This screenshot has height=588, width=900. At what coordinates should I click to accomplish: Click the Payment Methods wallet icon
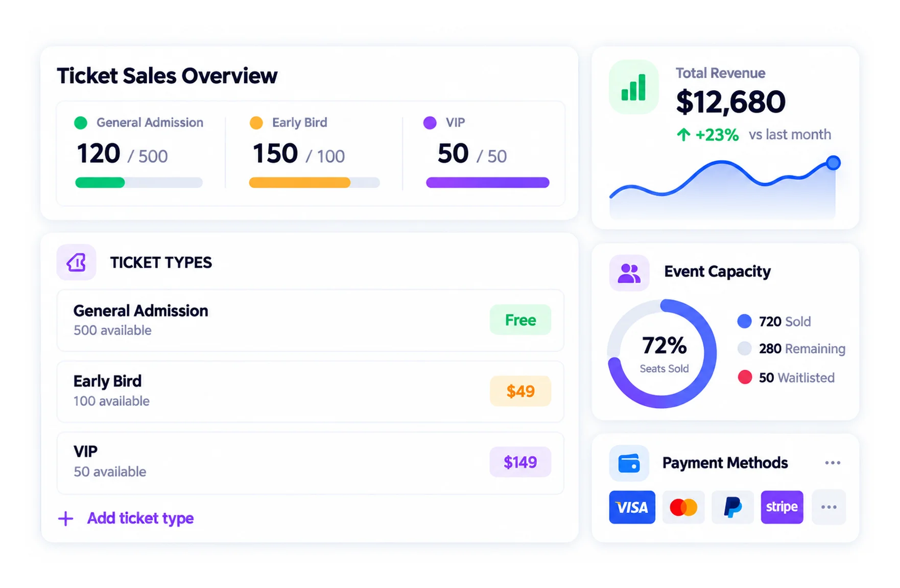point(629,463)
